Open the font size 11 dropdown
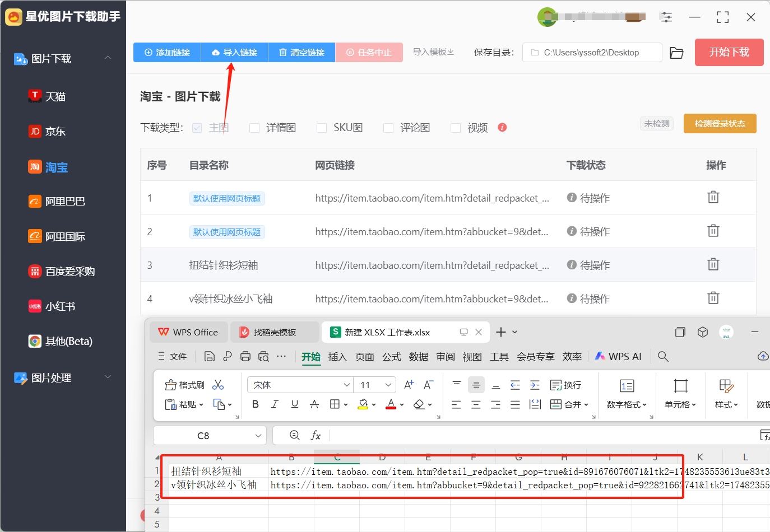 [x=388, y=385]
